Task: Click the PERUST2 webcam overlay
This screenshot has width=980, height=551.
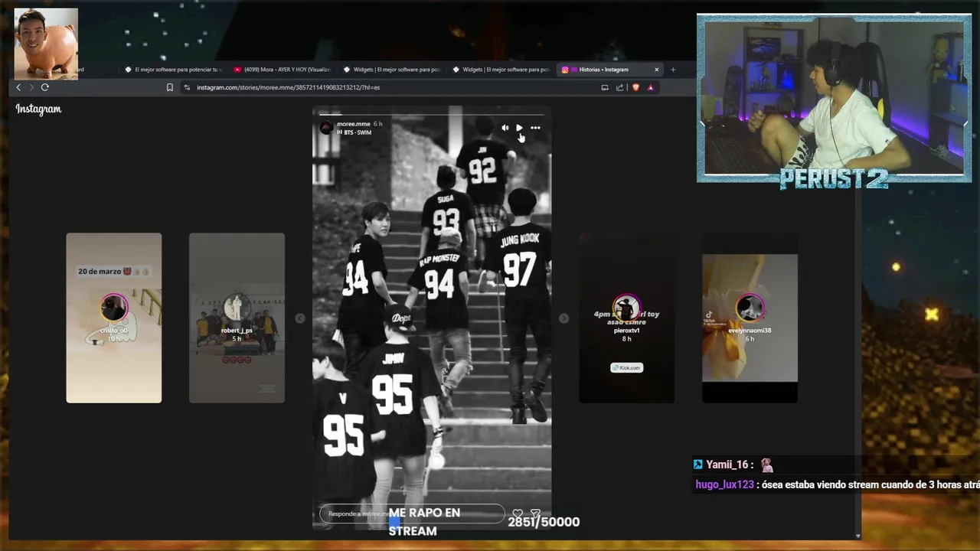Action: (x=834, y=102)
